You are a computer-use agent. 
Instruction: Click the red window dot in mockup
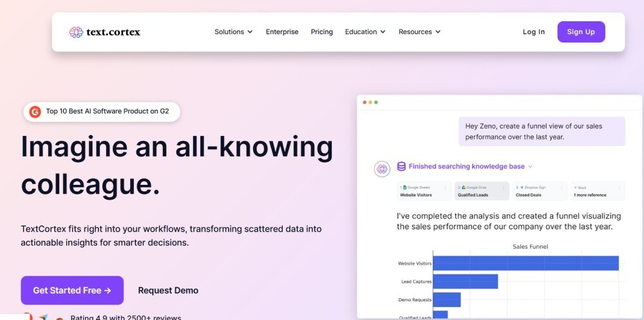click(365, 102)
